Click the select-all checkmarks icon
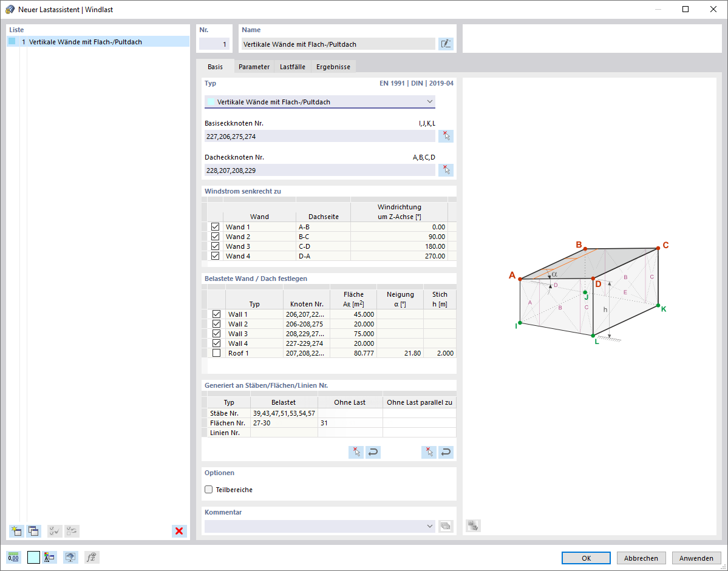This screenshot has width=728, height=571. pyautogui.click(x=55, y=530)
